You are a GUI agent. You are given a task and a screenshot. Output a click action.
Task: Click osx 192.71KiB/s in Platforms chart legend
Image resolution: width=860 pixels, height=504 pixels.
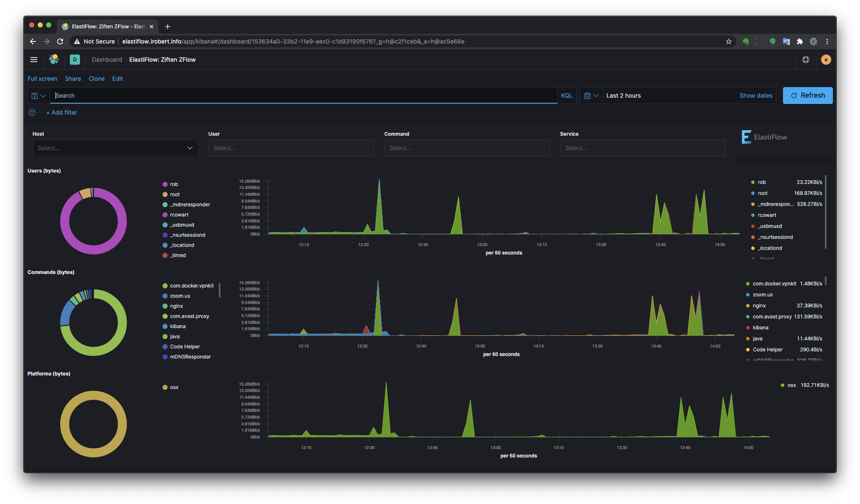805,385
